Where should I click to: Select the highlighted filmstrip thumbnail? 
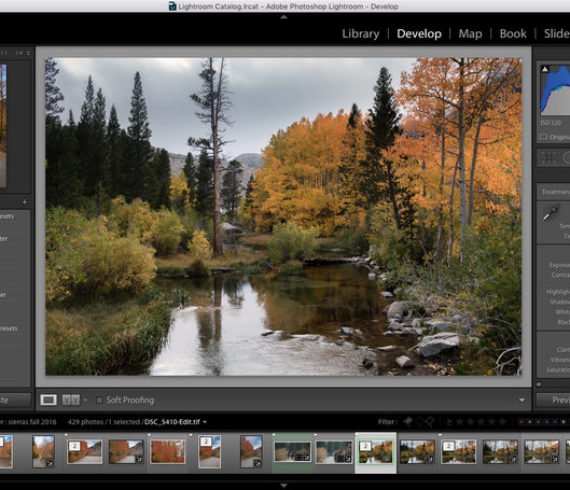(x=376, y=452)
